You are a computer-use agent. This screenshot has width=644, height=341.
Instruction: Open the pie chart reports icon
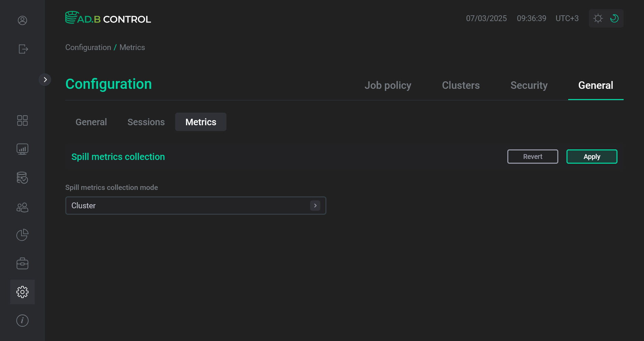click(22, 235)
